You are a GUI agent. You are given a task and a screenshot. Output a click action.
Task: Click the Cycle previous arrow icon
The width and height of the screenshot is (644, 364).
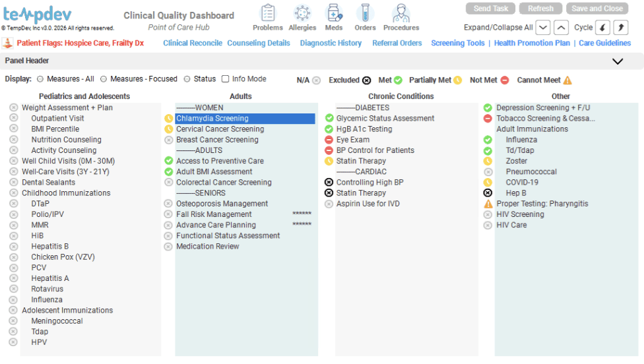tap(602, 28)
